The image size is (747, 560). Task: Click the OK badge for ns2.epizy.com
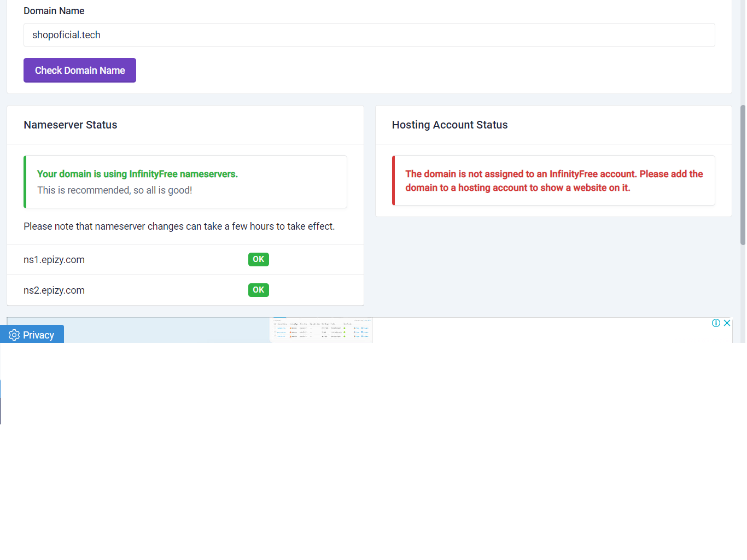click(x=258, y=290)
